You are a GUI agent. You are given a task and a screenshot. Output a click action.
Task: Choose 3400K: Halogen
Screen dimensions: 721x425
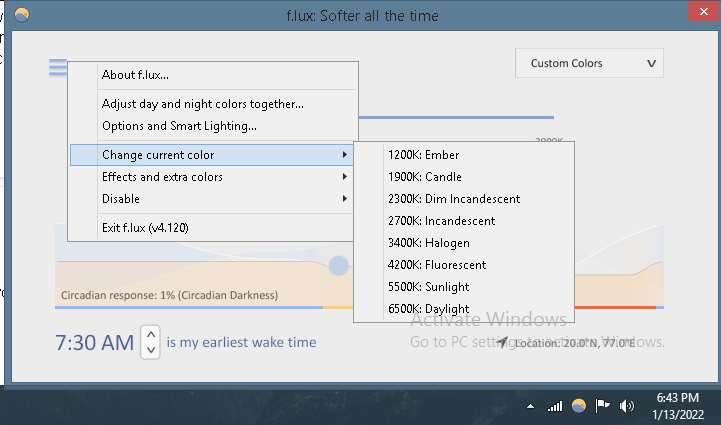click(x=464, y=243)
